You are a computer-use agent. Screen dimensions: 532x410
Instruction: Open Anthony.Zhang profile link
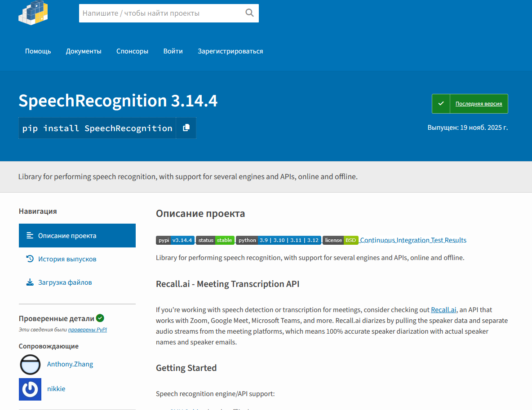pyautogui.click(x=70, y=364)
